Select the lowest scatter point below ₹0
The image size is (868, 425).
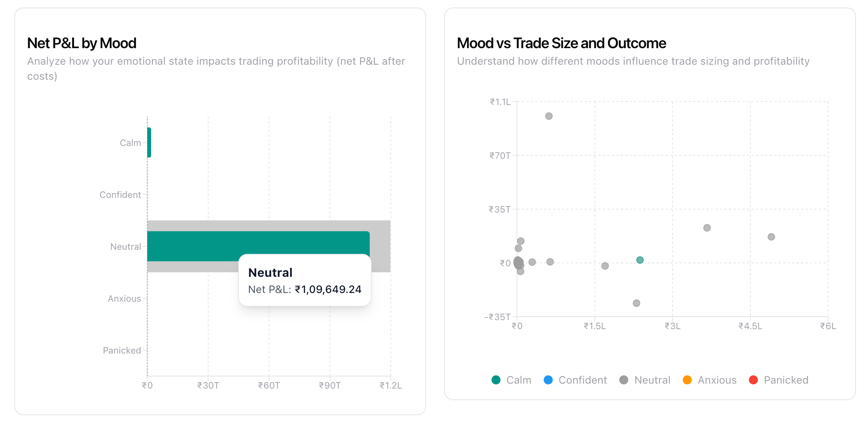637,303
